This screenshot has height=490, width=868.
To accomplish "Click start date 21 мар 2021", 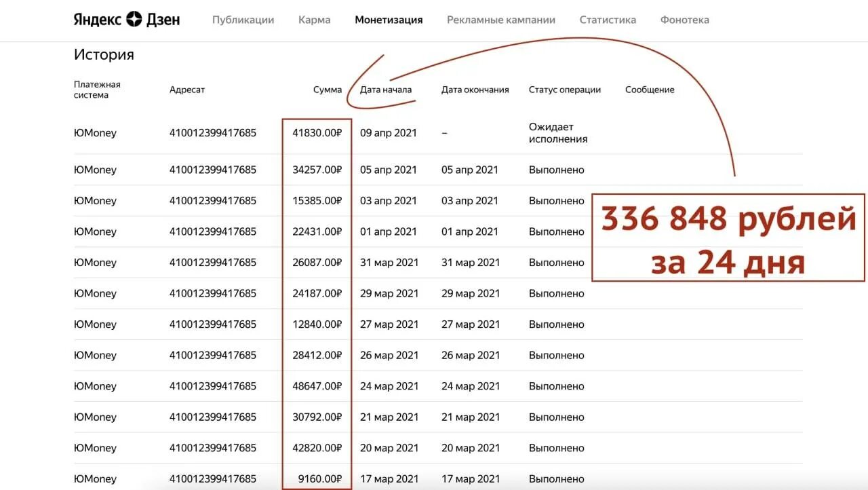I will (x=389, y=417).
